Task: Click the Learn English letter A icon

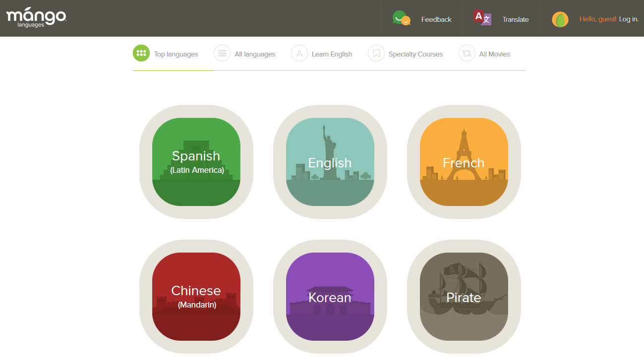Action: 299,53
